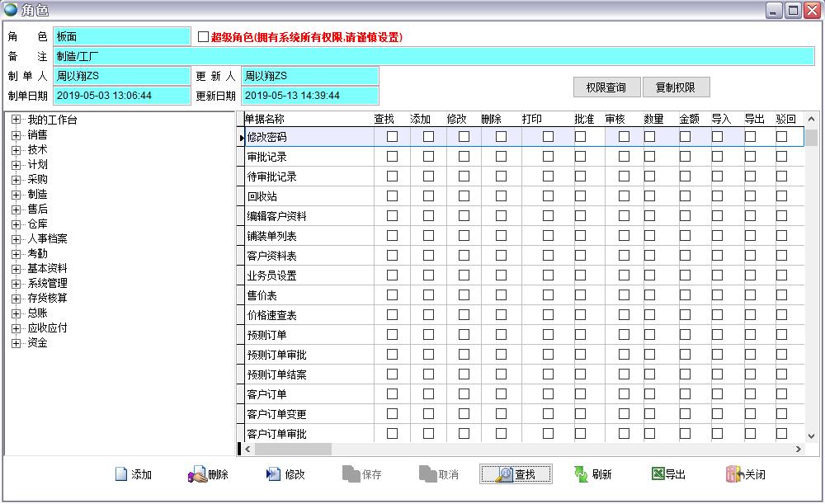Viewport: 825px width, 504px height.
Task: Enable the 超级角色 super role checkbox
Action: click(204, 37)
